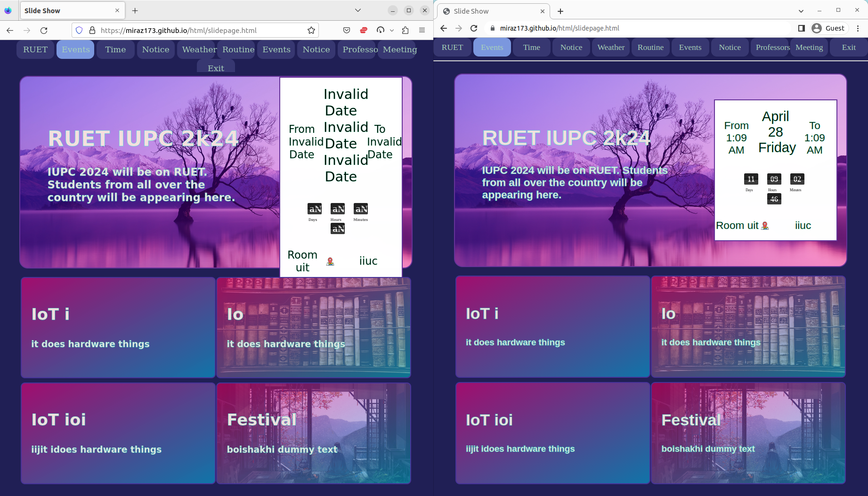Image resolution: width=868 pixels, height=496 pixels.
Task: Close the Slide Show tab in Firefox
Action: pyautogui.click(x=117, y=10)
